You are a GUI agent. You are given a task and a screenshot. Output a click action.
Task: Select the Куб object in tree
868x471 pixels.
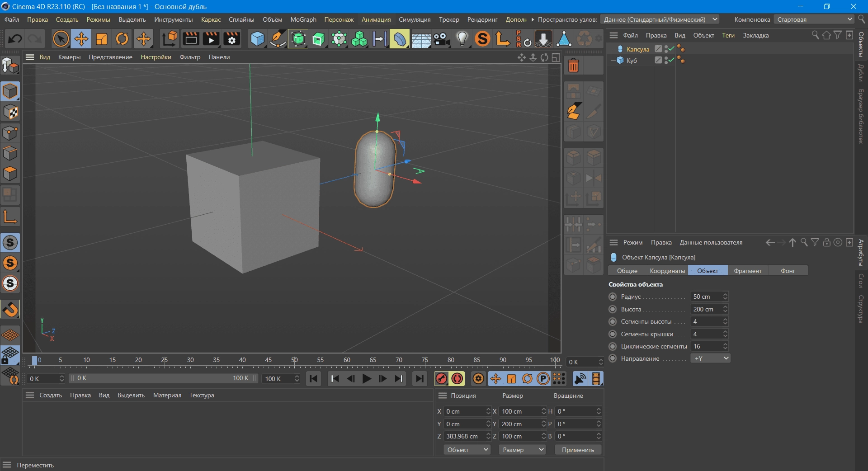632,60
